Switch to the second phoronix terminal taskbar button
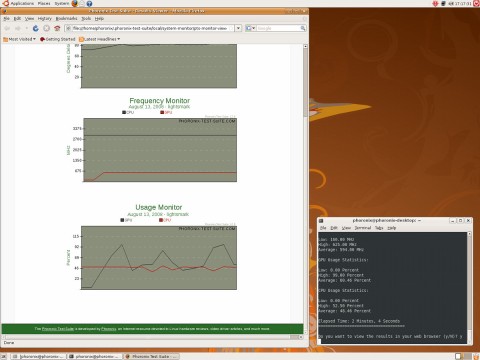 (x=94, y=356)
